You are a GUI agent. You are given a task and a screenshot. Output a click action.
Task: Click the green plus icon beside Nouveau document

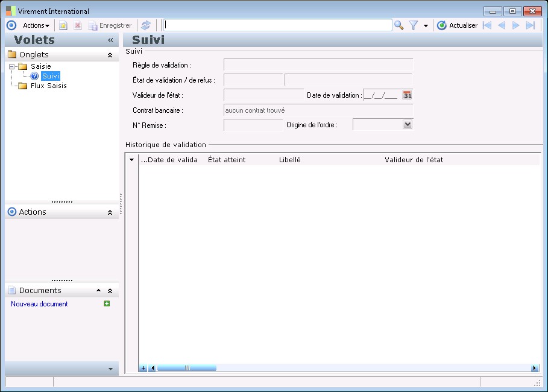pos(107,304)
